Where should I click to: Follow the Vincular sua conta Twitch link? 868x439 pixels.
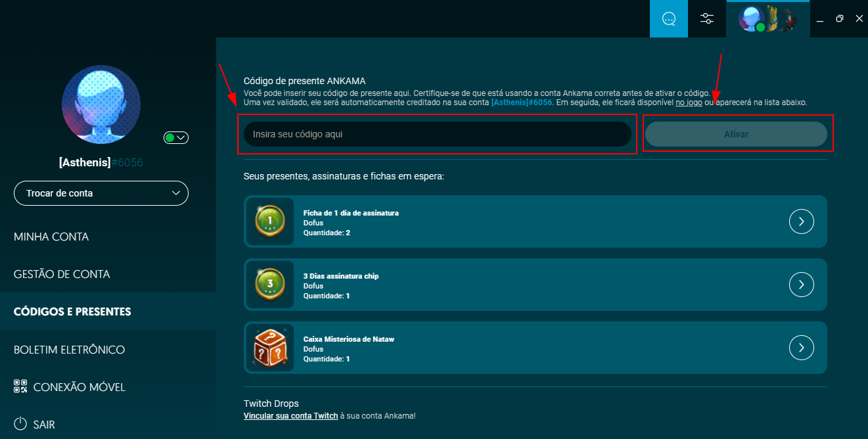click(x=290, y=416)
